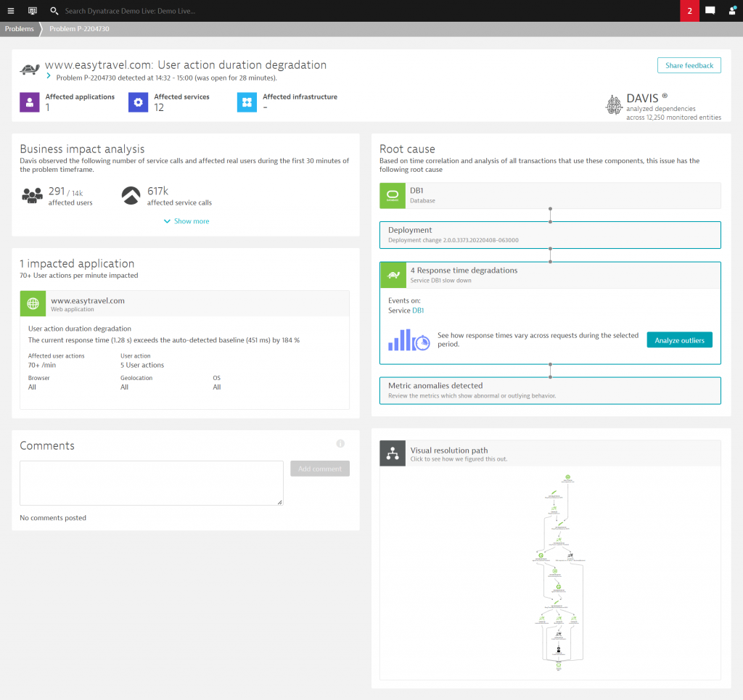Click the Affected applications purple icon
The image size is (743, 700).
pyautogui.click(x=29, y=102)
